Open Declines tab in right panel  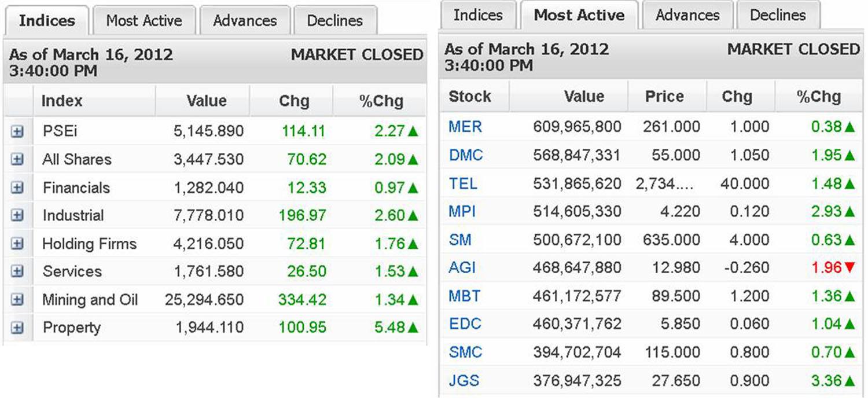tap(778, 15)
